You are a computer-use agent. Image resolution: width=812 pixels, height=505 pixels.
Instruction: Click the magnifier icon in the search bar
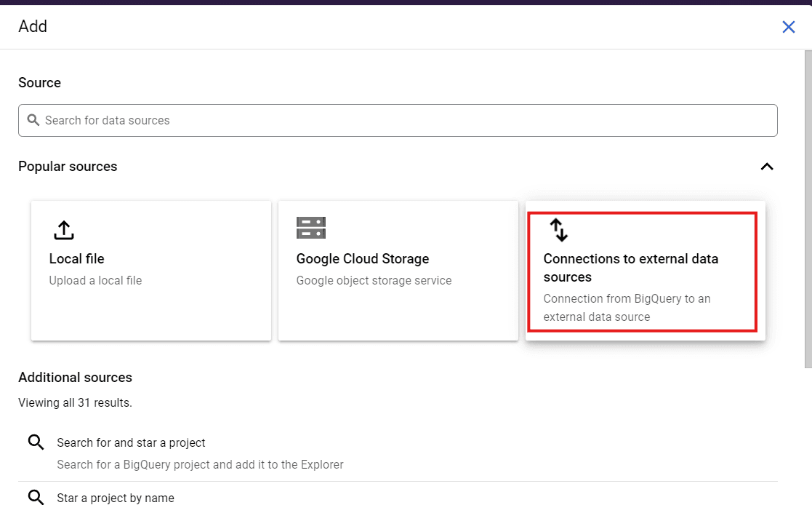(x=33, y=119)
